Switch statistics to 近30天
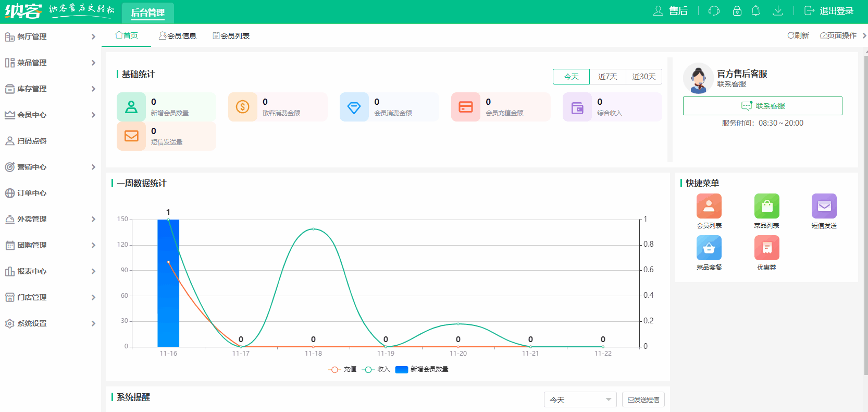 click(x=644, y=77)
